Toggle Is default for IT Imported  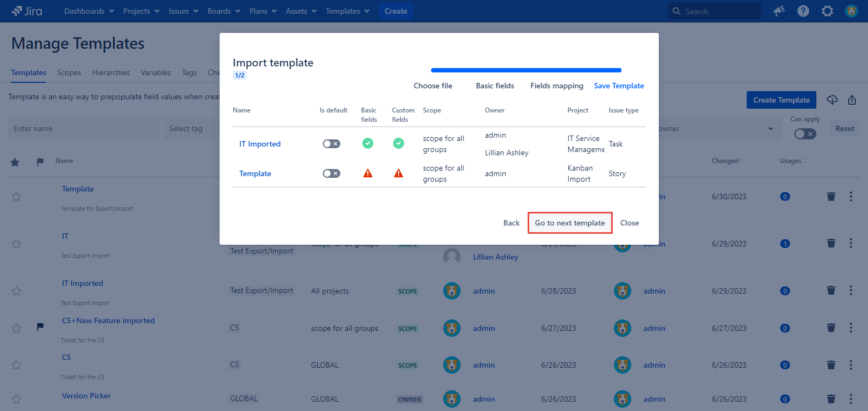[331, 144]
